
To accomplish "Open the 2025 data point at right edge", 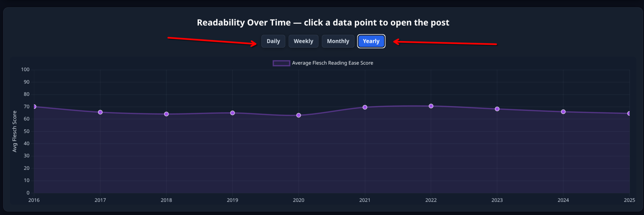I will point(629,113).
